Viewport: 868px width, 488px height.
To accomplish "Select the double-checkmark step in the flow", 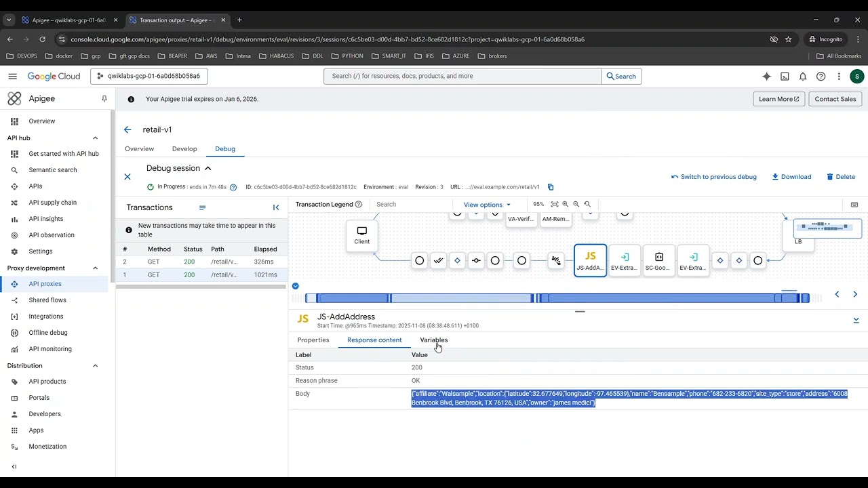I will (x=439, y=261).
